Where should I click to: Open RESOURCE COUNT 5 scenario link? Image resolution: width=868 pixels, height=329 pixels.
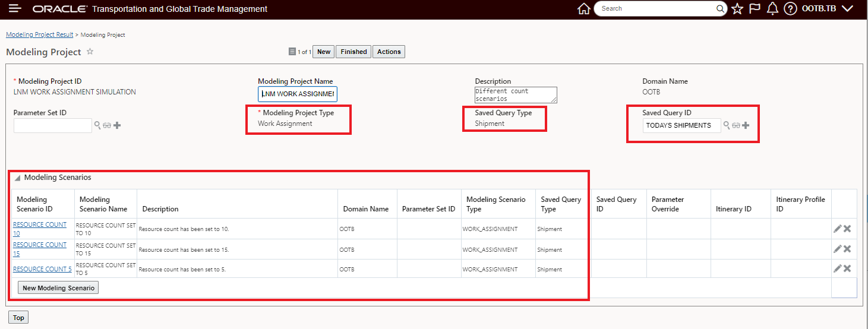42,269
